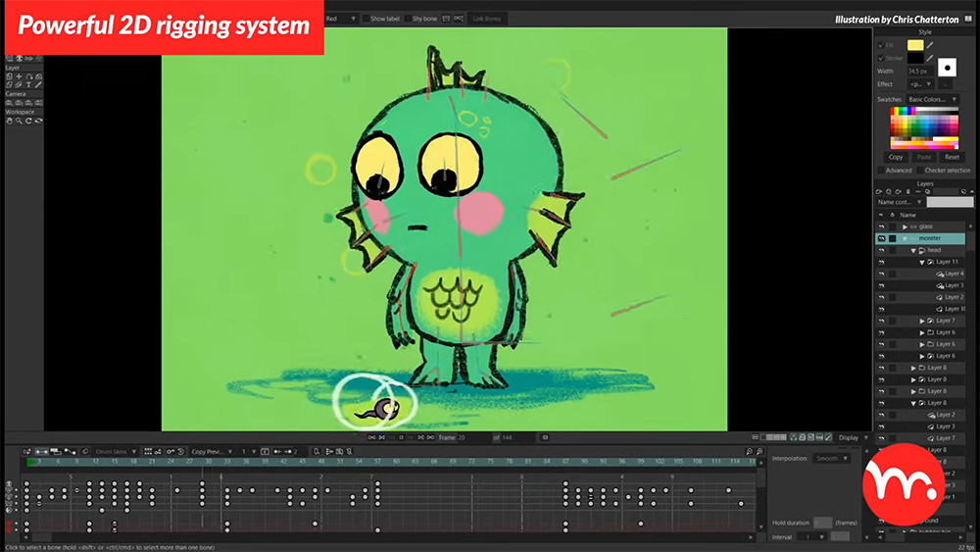Open the Display dropdown
Viewport: 980px width, 552px height.
(854, 437)
